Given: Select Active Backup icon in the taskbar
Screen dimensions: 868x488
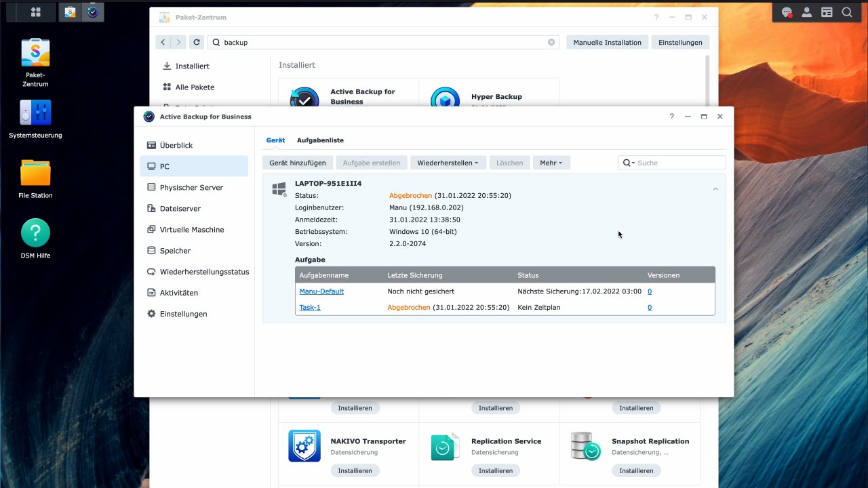Looking at the screenshot, I should pyautogui.click(x=93, y=12).
